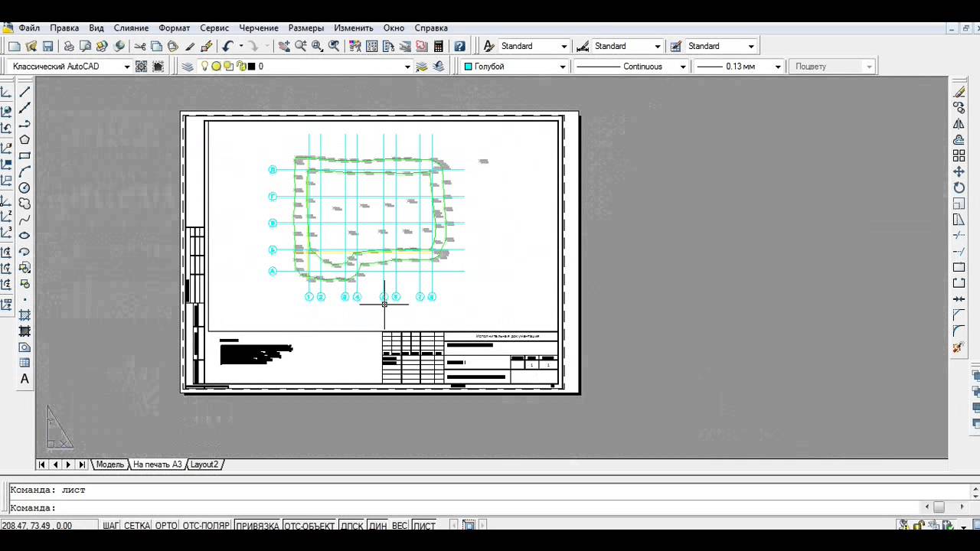Toggle ОТС-ПОЛЯР polar tracking
The image size is (980, 551).
coord(206,526)
